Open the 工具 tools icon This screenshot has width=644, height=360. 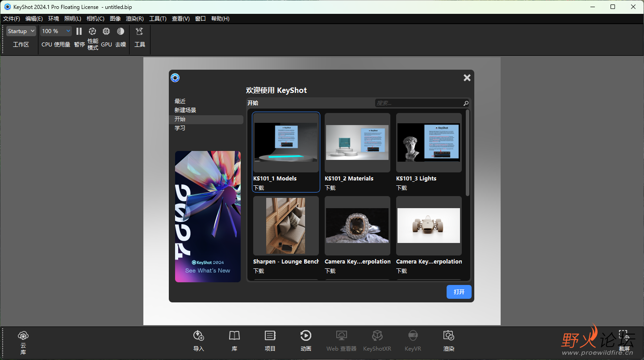click(x=139, y=31)
